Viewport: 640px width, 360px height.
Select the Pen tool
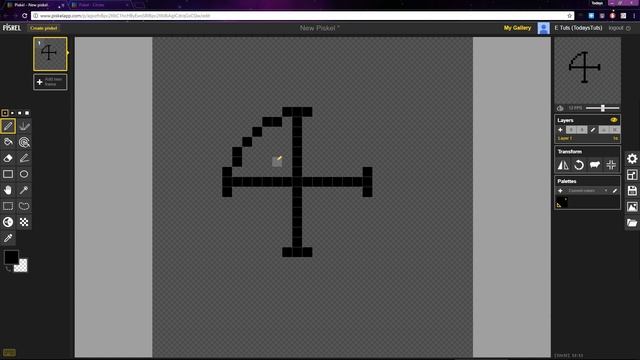[8, 126]
